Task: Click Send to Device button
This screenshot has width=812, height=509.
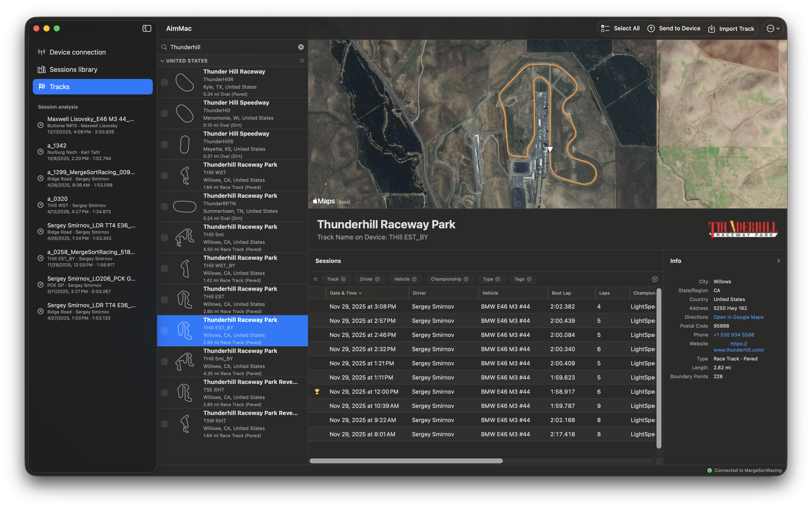Action: click(674, 28)
